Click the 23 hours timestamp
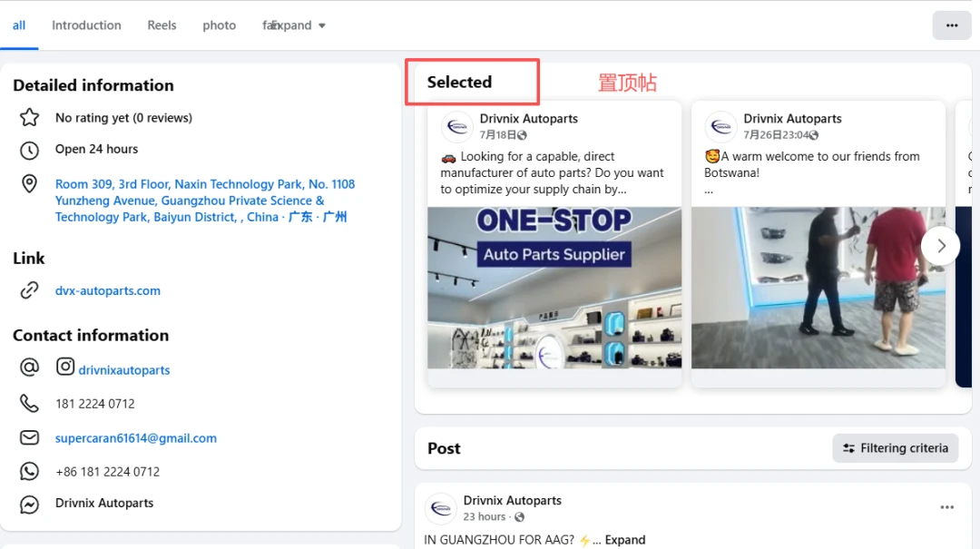The width and height of the screenshot is (980, 549). pos(485,517)
